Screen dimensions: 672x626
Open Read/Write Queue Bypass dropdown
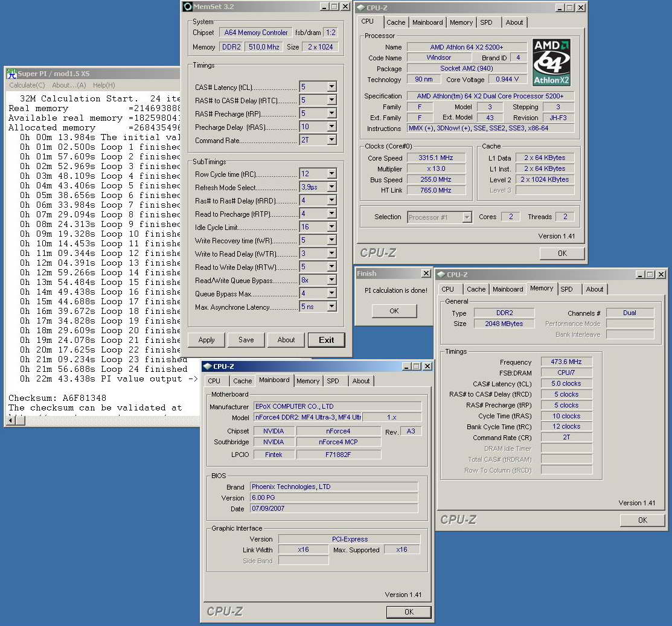pyautogui.click(x=331, y=280)
